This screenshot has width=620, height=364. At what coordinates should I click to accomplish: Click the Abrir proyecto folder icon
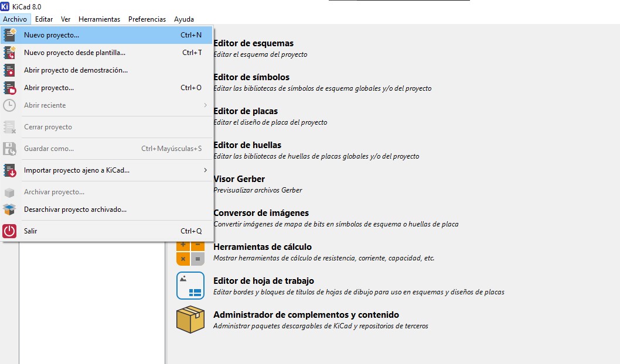[9, 88]
